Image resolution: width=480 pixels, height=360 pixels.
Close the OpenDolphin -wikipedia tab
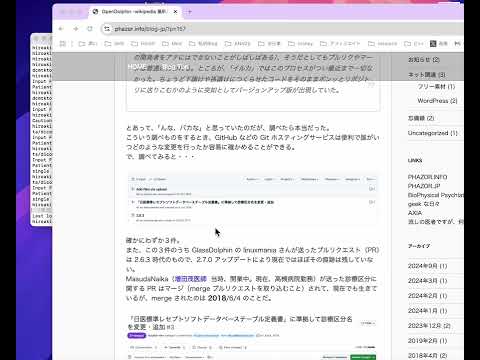175,12
